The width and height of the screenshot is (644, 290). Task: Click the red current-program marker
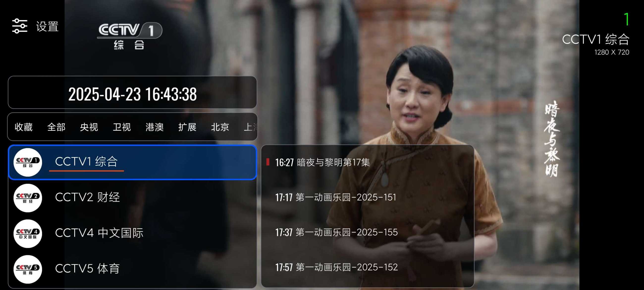[x=268, y=162]
